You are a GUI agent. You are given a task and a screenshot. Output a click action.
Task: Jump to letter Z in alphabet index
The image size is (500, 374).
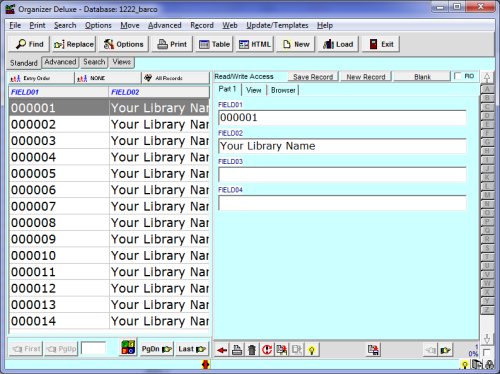[x=487, y=309]
